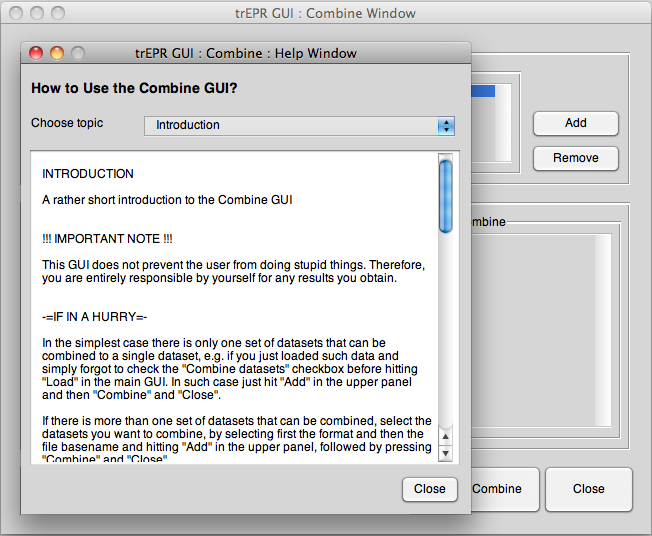Image resolution: width=652 pixels, height=536 pixels.
Task: Open the Choose topic dropdown showing Introduction
Action: pos(299,125)
